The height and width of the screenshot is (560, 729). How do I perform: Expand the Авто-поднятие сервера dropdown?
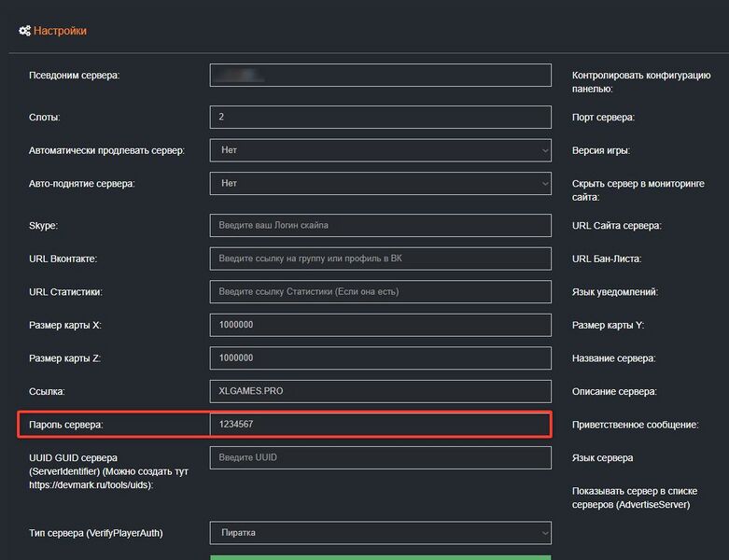pos(380,184)
